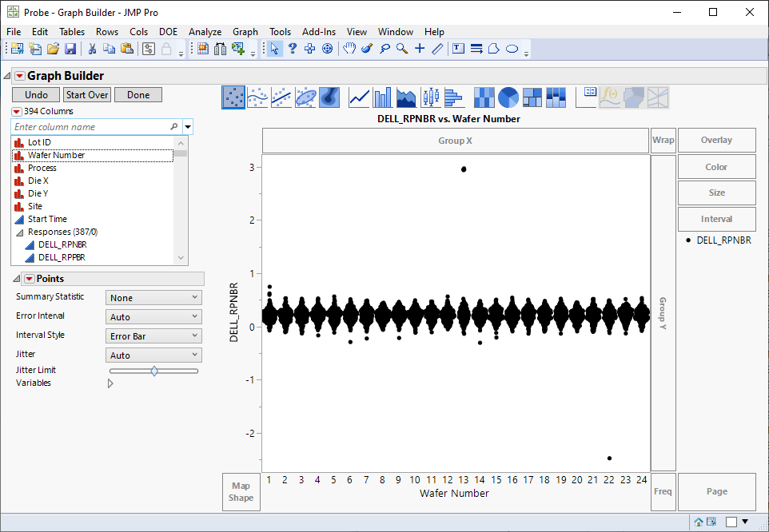Click the Enter column name search field
Viewport: 769px width, 532px height.
point(90,127)
